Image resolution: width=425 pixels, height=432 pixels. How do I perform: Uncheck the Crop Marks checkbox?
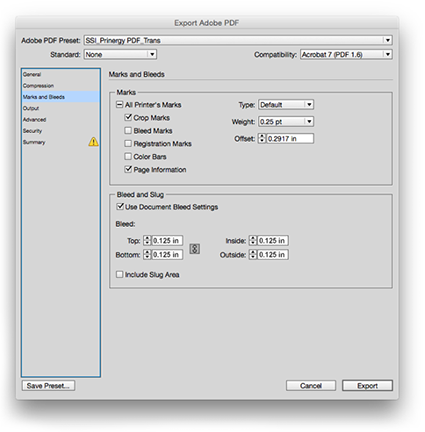128,117
